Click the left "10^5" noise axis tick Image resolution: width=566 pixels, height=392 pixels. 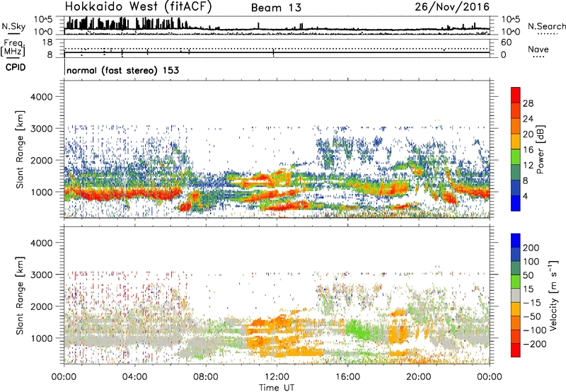tap(43, 19)
